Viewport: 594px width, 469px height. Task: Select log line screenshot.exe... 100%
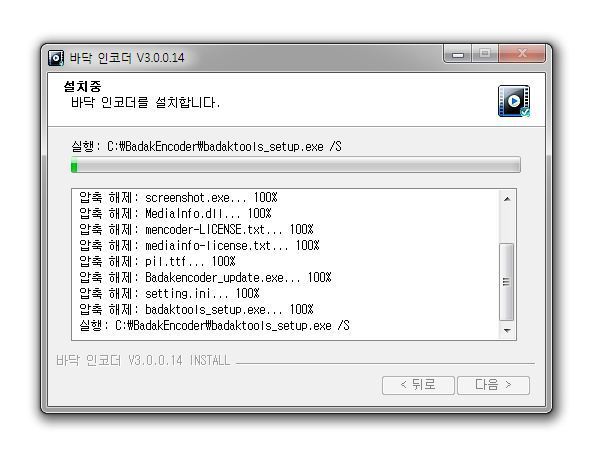178,197
